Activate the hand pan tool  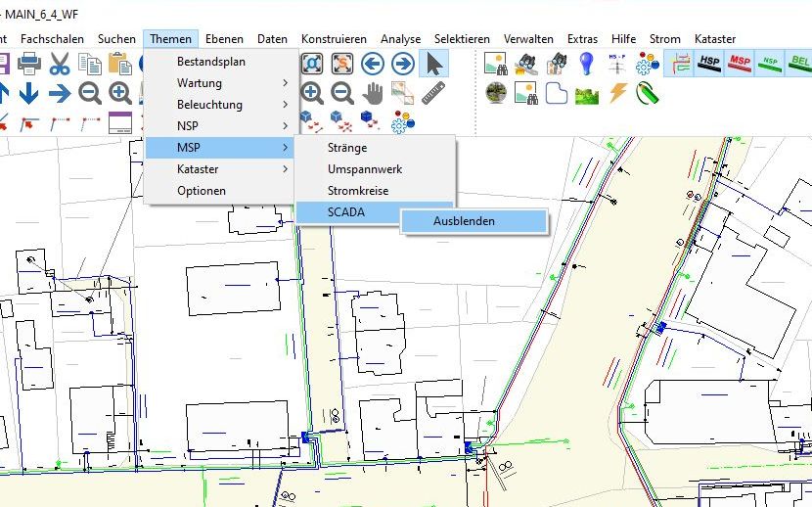tap(373, 94)
